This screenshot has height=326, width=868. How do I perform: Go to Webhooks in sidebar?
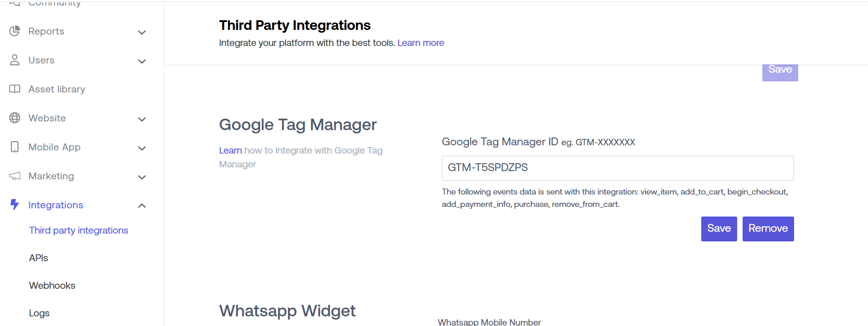tap(52, 286)
